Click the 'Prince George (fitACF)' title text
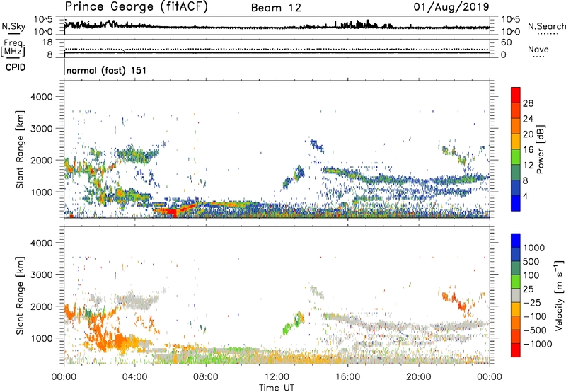Viewport: 566px width, 392px height. [136, 7]
